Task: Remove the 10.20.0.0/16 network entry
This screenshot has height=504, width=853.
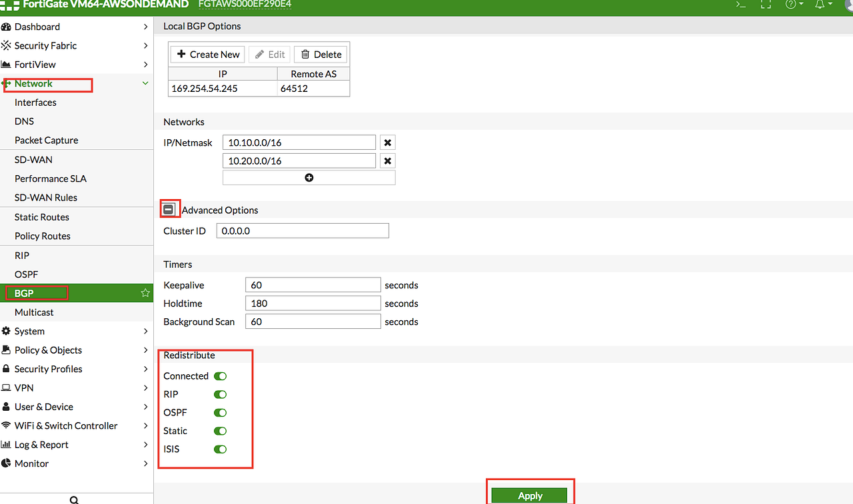Action: point(387,161)
